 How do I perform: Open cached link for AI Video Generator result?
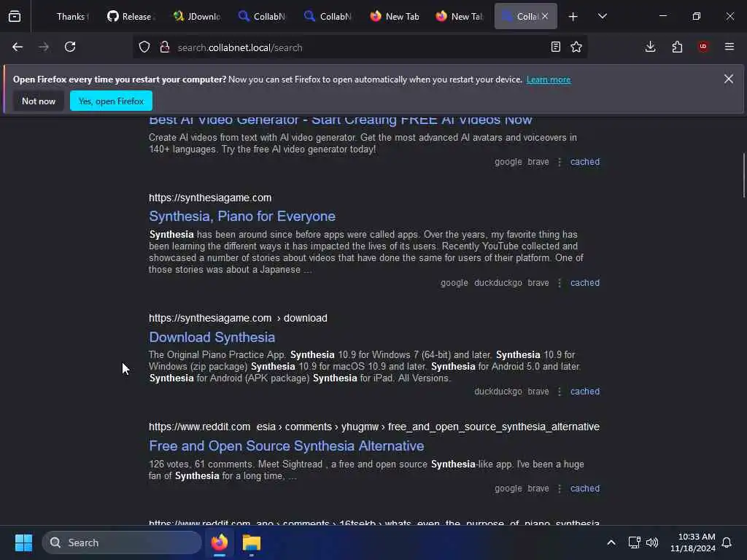click(x=585, y=162)
